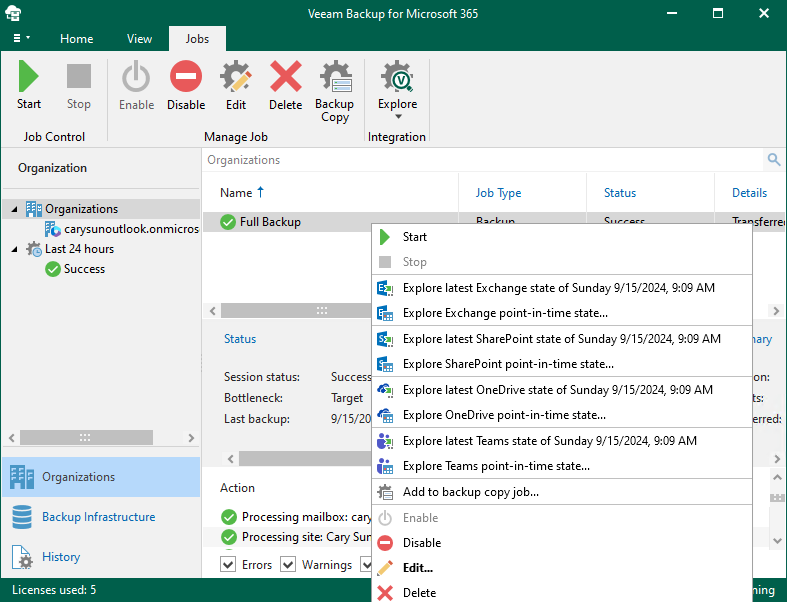Viewport: 787px width, 602px height.
Task: Choose Edit... in the context menu
Action: tap(562, 568)
